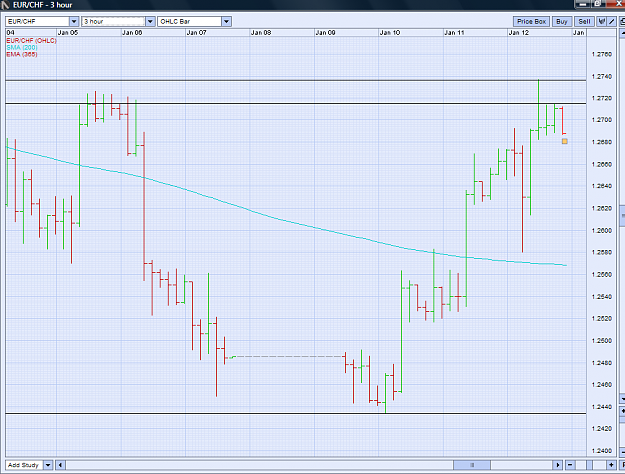The height and width of the screenshot is (474, 625).
Task: Click the Jan 07 date label
Action: pos(197,33)
